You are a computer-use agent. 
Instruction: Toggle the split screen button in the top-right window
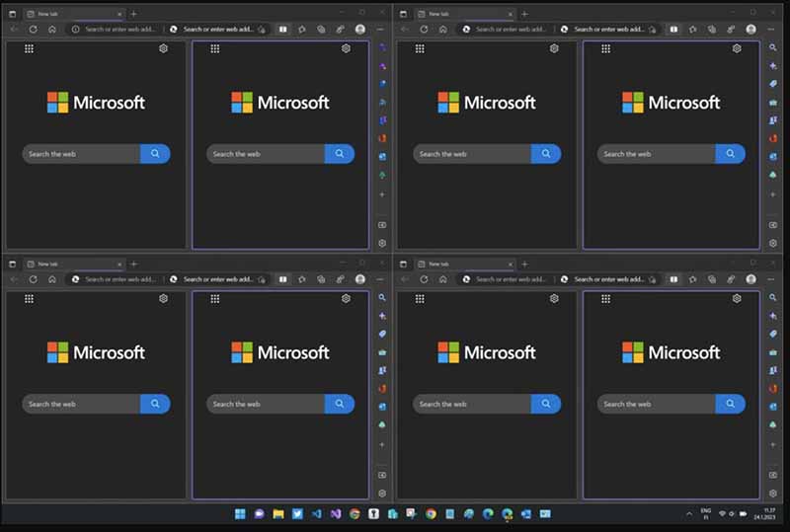point(673,30)
